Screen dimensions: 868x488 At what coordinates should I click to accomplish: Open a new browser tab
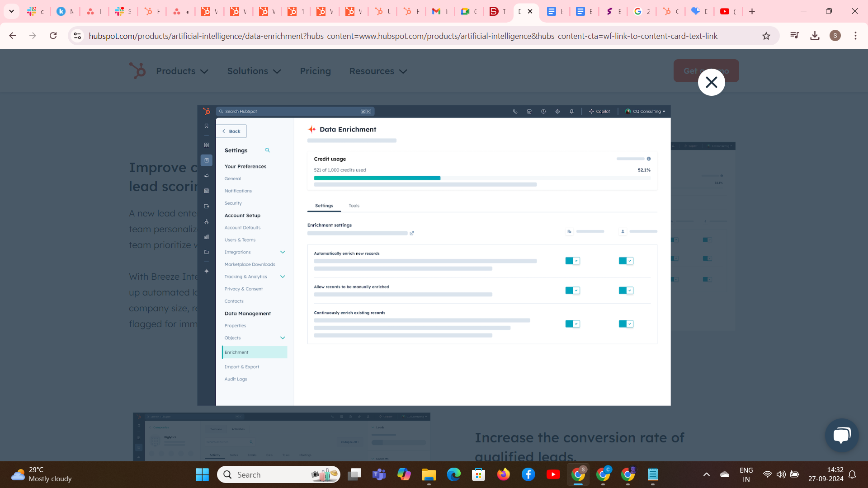click(752, 11)
